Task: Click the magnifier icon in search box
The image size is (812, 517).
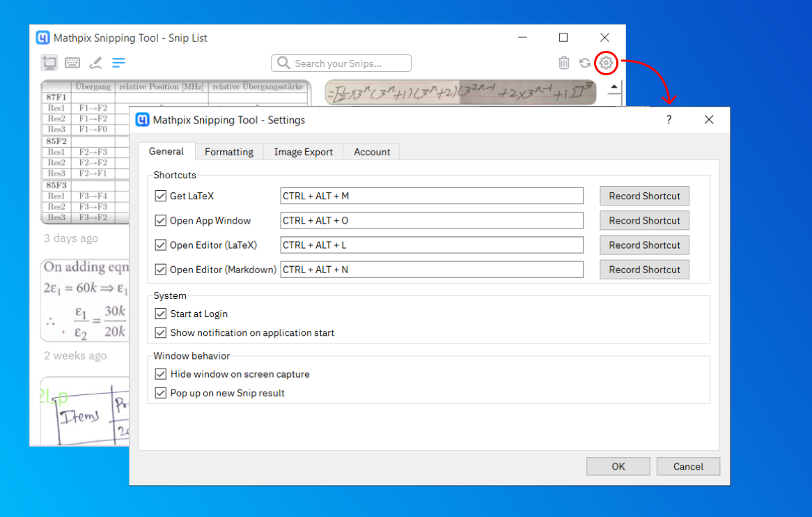Action: [283, 63]
